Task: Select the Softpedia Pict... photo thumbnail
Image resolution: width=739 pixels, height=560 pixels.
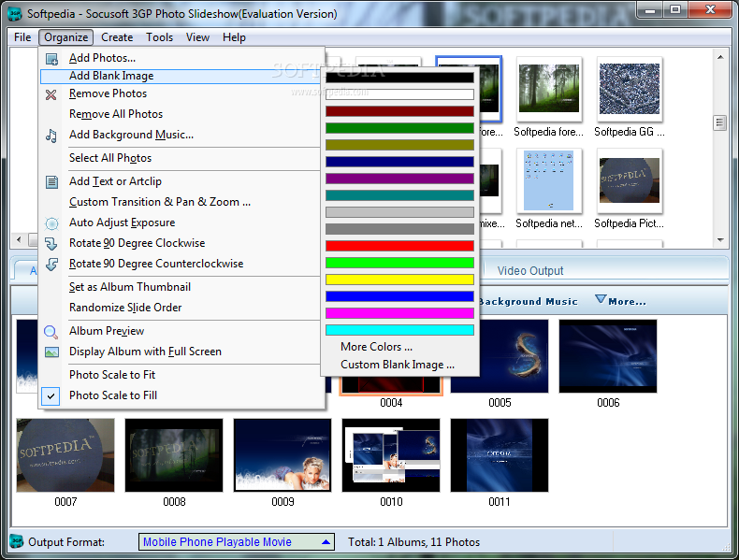Action: [x=630, y=180]
